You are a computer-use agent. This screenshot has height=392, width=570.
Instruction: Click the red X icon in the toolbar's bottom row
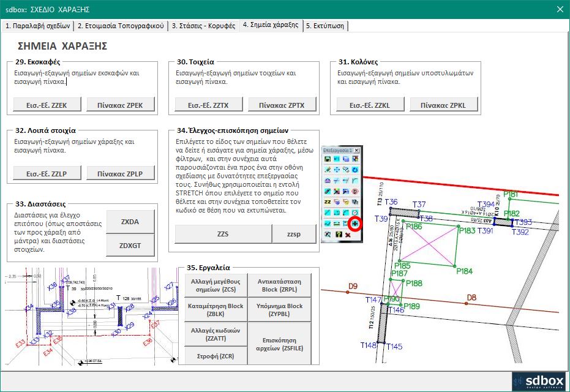pyautogui.click(x=347, y=235)
